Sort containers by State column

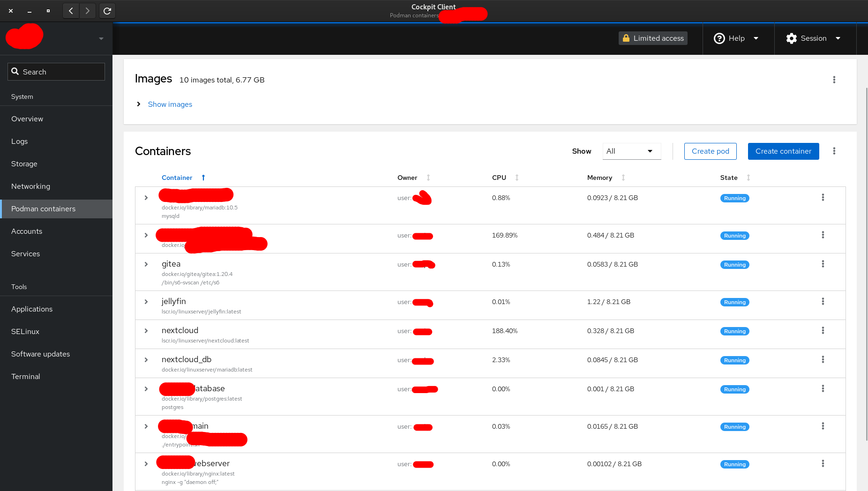[x=748, y=178]
